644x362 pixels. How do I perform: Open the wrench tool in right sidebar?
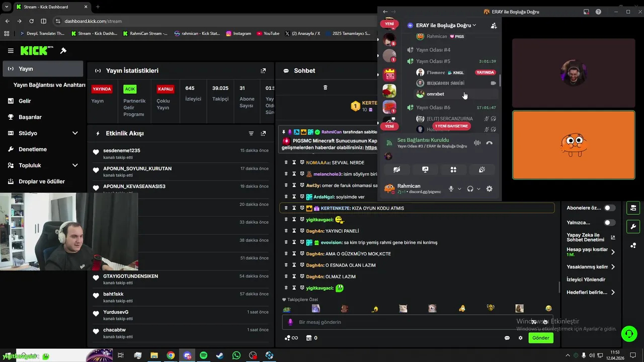(633, 226)
